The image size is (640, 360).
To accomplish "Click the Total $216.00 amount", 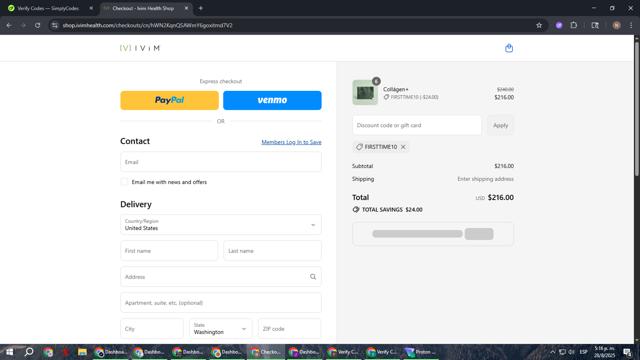I will click(500, 198).
